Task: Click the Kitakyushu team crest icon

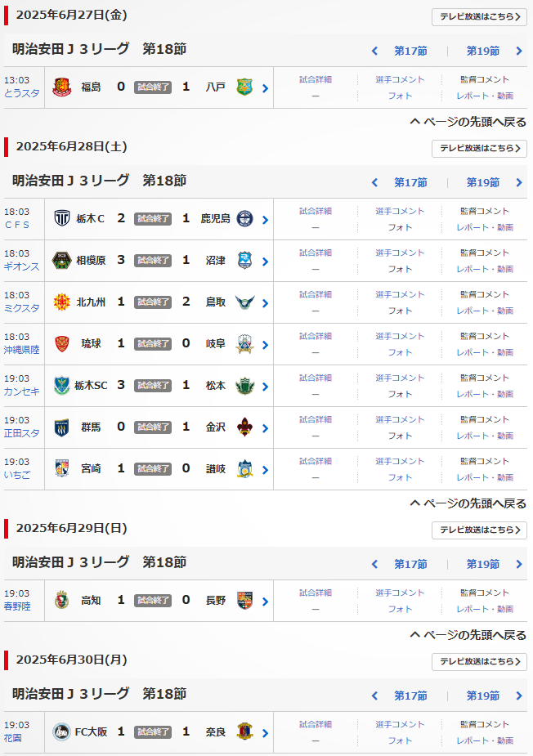Action: [61, 302]
